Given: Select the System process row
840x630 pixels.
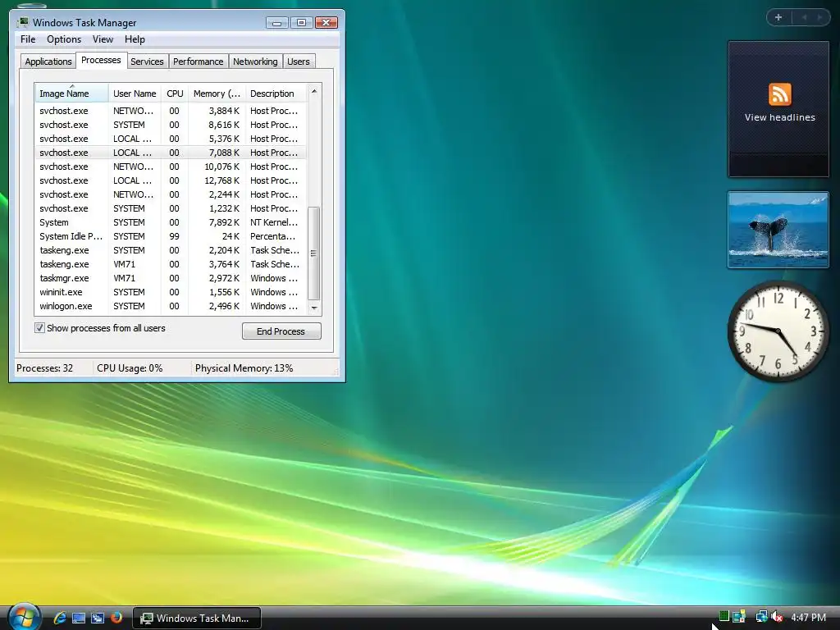Looking at the screenshot, I should coord(171,222).
